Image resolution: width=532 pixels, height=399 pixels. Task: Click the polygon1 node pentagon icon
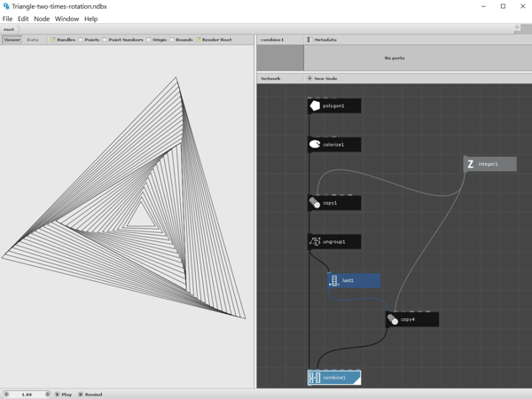(x=315, y=106)
